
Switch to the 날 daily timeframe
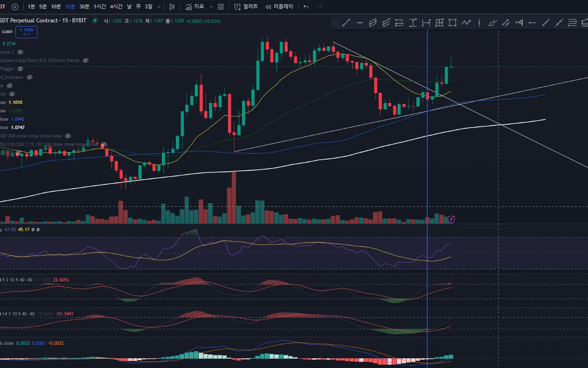pyautogui.click(x=129, y=7)
